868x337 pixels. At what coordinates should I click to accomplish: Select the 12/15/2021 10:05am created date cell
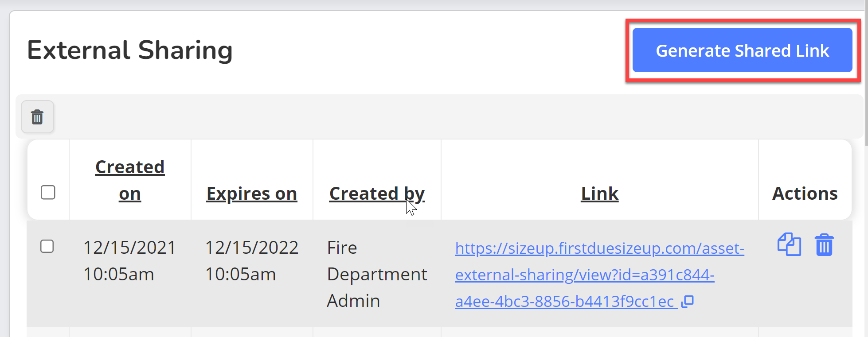(x=130, y=261)
